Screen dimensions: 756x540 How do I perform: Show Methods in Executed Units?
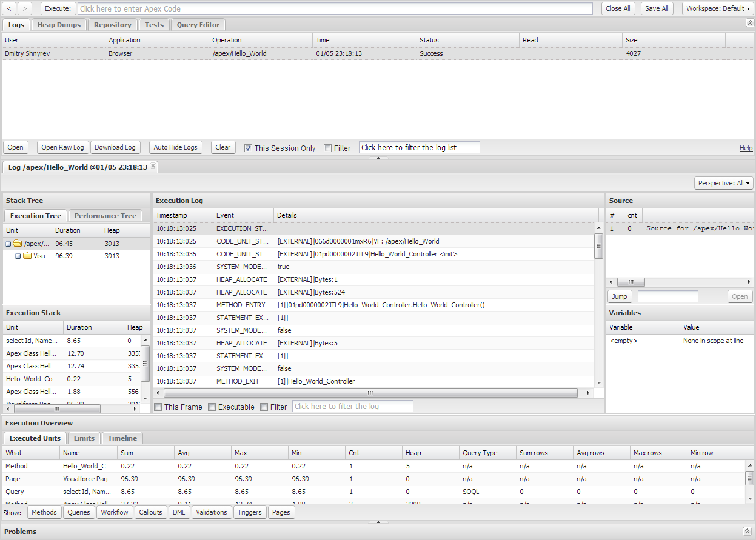[44, 512]
